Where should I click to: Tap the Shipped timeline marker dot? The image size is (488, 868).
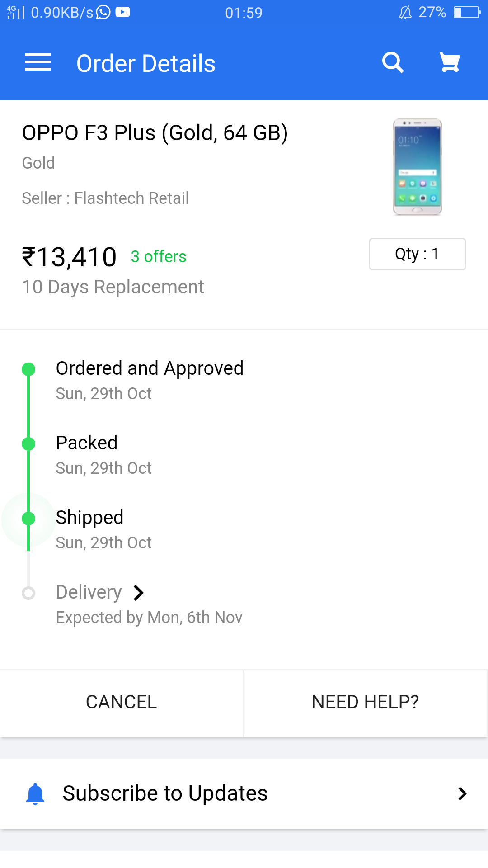(28, 519)
